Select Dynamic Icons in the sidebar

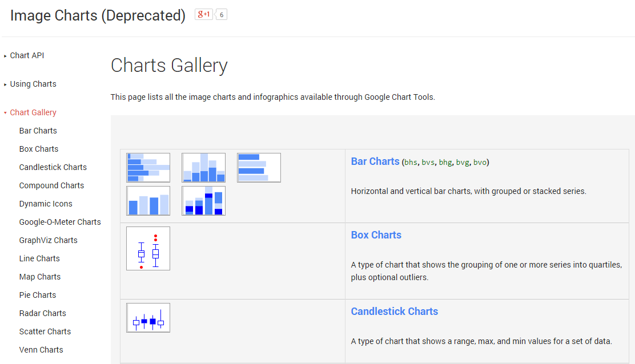(46, 204)
